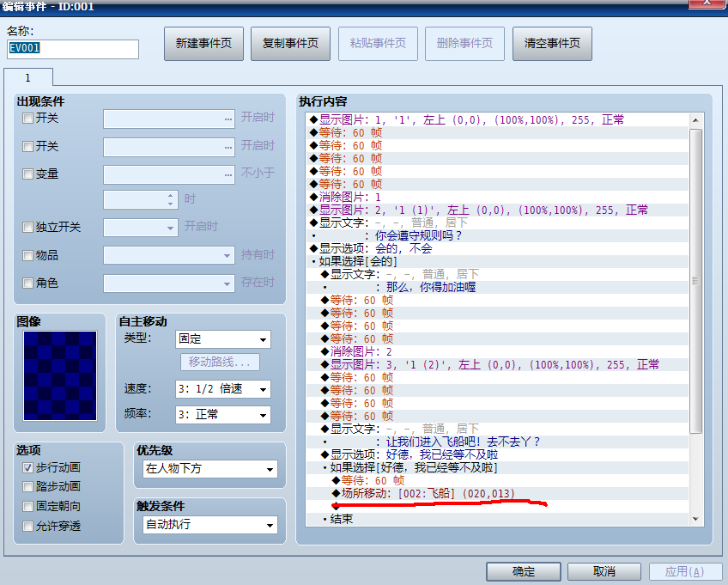Select the text line 让我们进入飞船吧！去不去丫？
Image resolution: width=728 pixels, height=585 pixels.
point(498,442)
